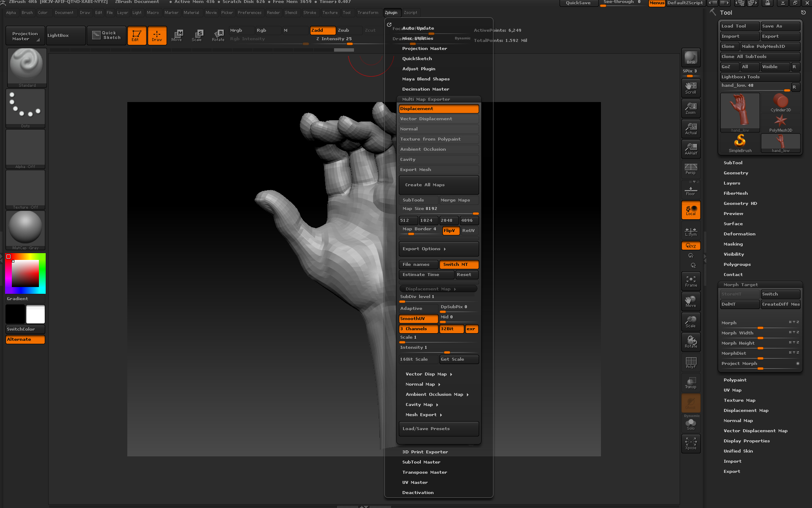Click Load/Save Presets button

click(x=439, y=429)
